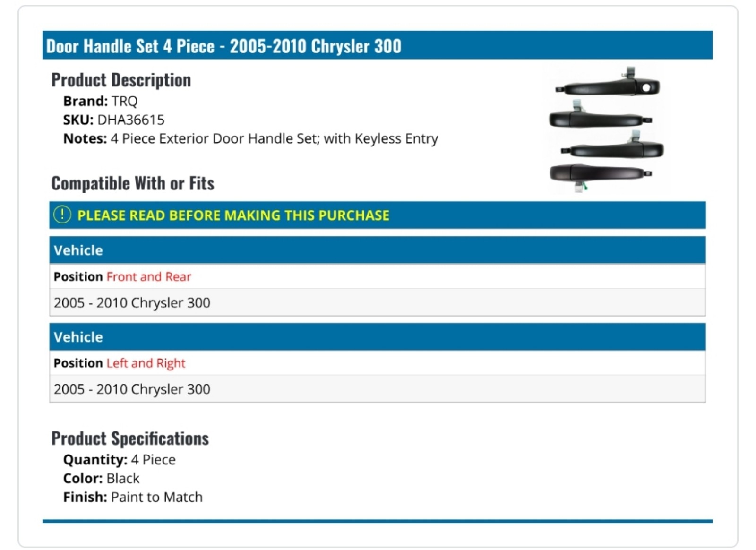Click the Door Handle Set 4 Piece title bar
This screenshot has width=756, height=550.
tap(378, 45)
